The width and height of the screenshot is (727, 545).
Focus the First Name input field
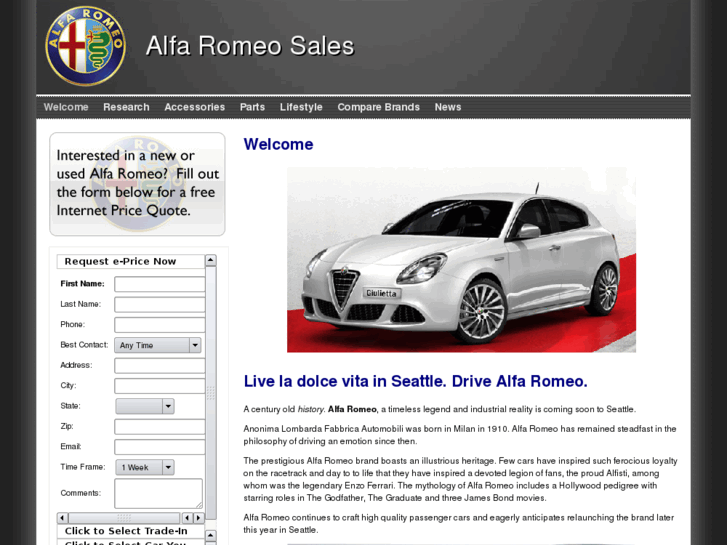coord(159,284)
